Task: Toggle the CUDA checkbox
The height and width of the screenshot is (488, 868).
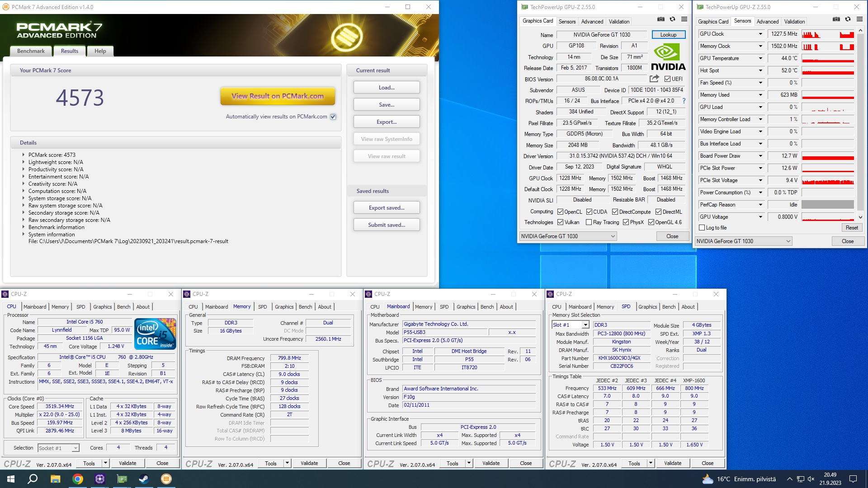Action: 589,212
